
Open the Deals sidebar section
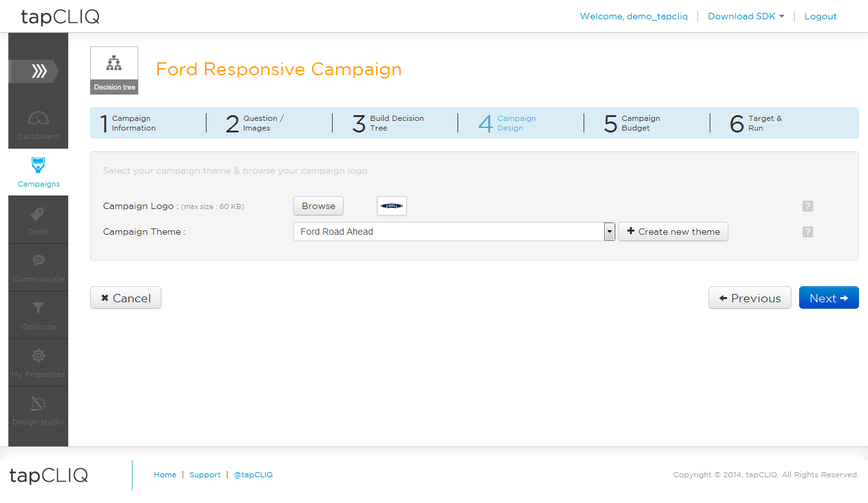pos(38,220)
